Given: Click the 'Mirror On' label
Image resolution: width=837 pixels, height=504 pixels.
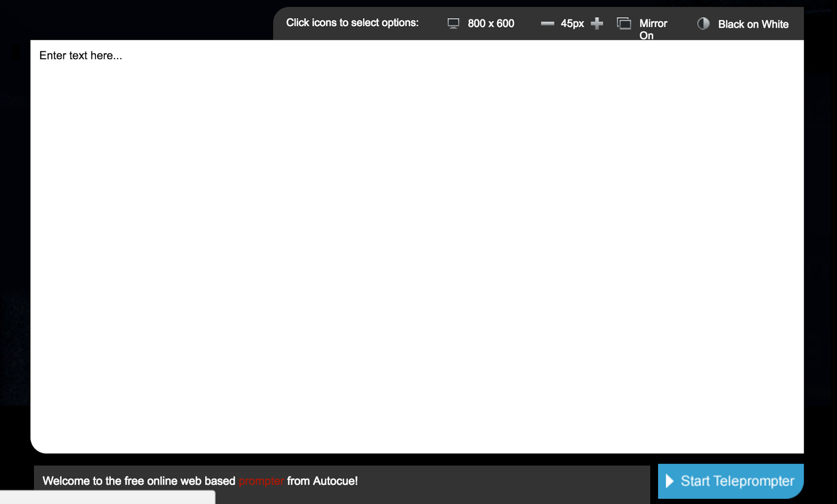Looking at the screenshot, I should [653, 29].
